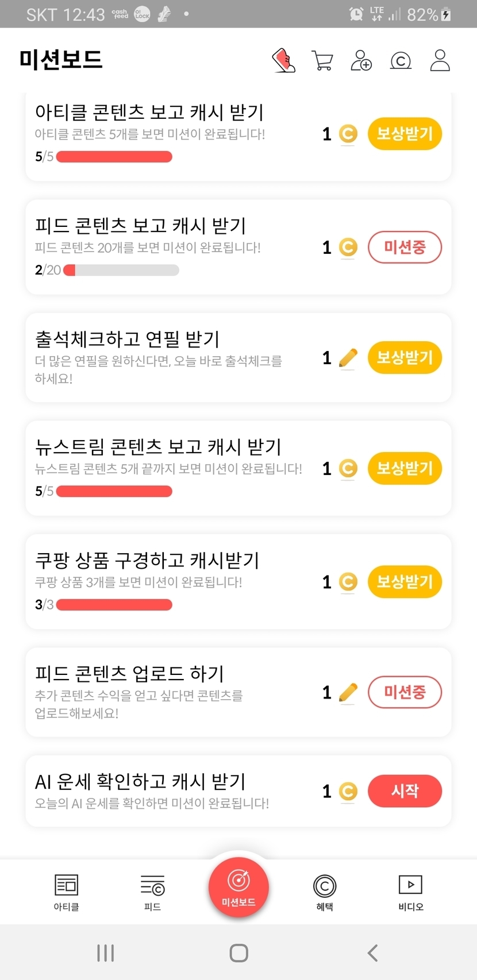Tap 미션중 on 피드 콘텐츠 보고 mission
Screen dimensions: 477x980
coord(405,248)
